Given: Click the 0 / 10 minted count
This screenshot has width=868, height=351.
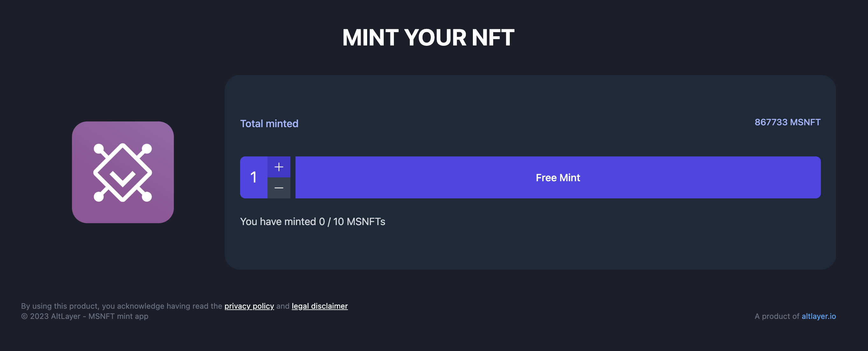Looking at the screenshot, I should pos(331,221).
